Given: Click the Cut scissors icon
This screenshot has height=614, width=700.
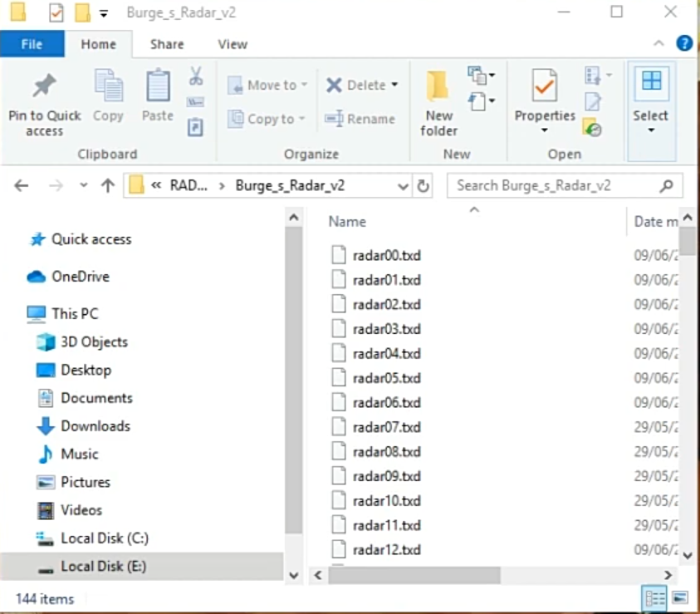Looking at the screenshot, I should tap(195, 76).
